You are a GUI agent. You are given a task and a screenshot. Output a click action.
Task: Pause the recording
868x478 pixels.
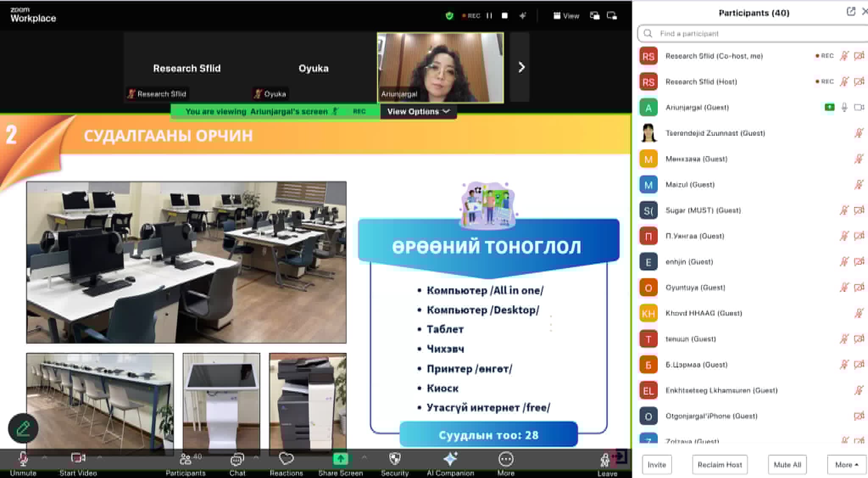(489, 16)
